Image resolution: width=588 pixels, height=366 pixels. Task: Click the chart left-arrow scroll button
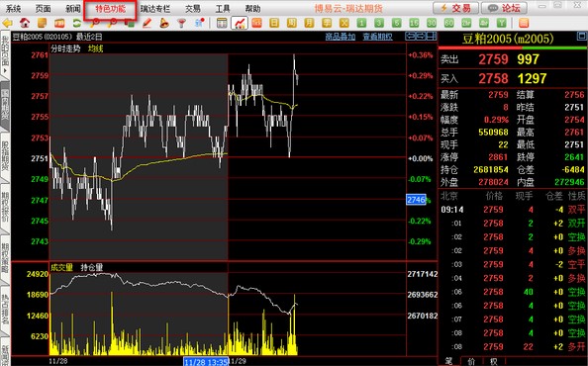pyautogui.click(x=411, y=37)
